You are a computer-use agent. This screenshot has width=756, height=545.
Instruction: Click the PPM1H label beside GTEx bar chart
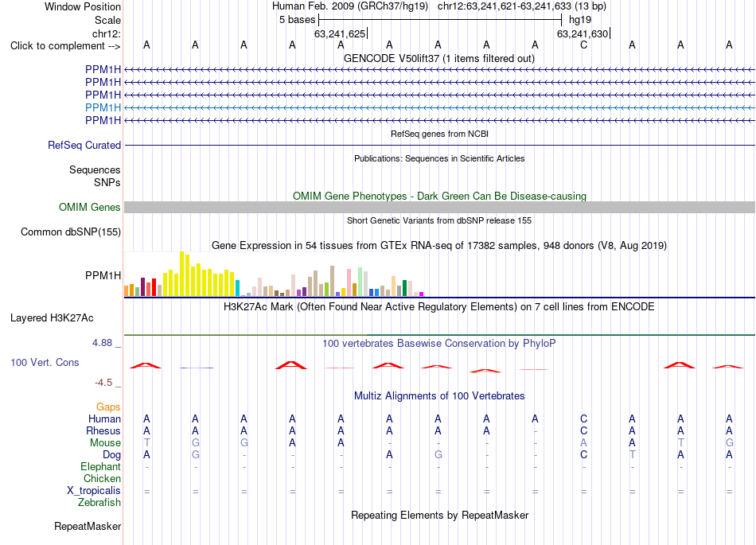103,275
